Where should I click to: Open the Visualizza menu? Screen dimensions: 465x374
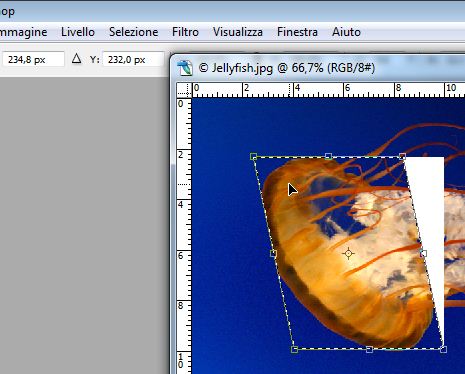point(238,32)
